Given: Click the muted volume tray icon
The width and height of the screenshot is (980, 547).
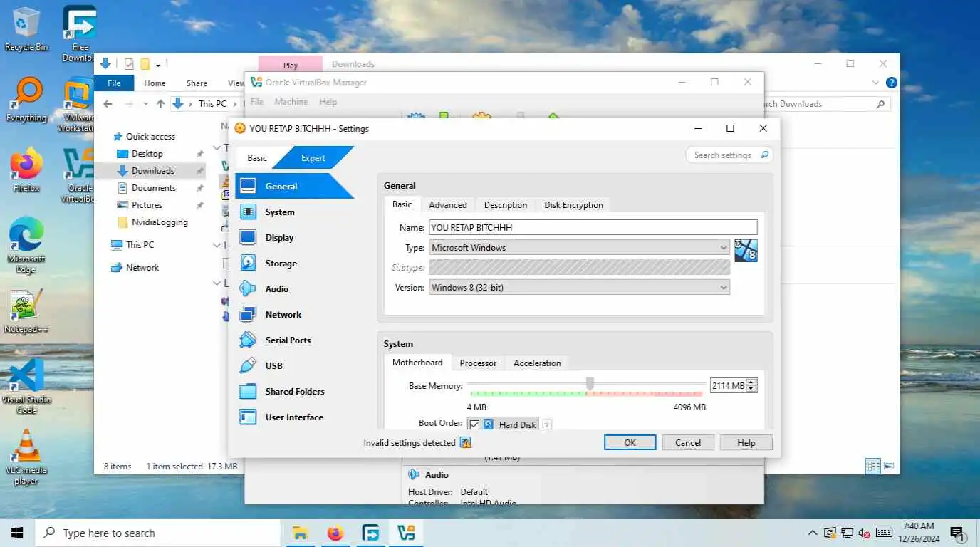Looking at the screenshot, I should coord(864,533).
